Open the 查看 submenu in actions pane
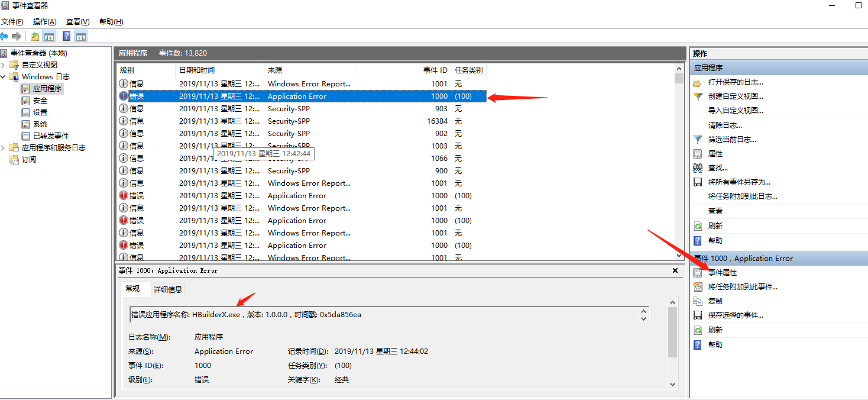 (715, 211)
